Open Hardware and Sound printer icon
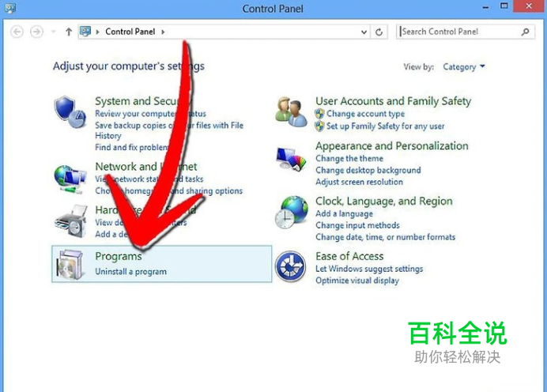This screenshot has width=547, height=392. pos(71,221)
